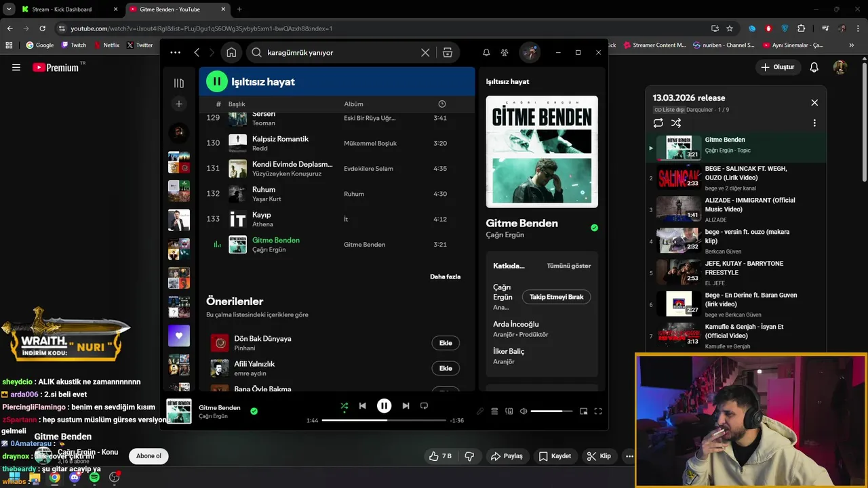Click YouTube Oluştur create button
This screenshot has width=868, height=488.
777,67
